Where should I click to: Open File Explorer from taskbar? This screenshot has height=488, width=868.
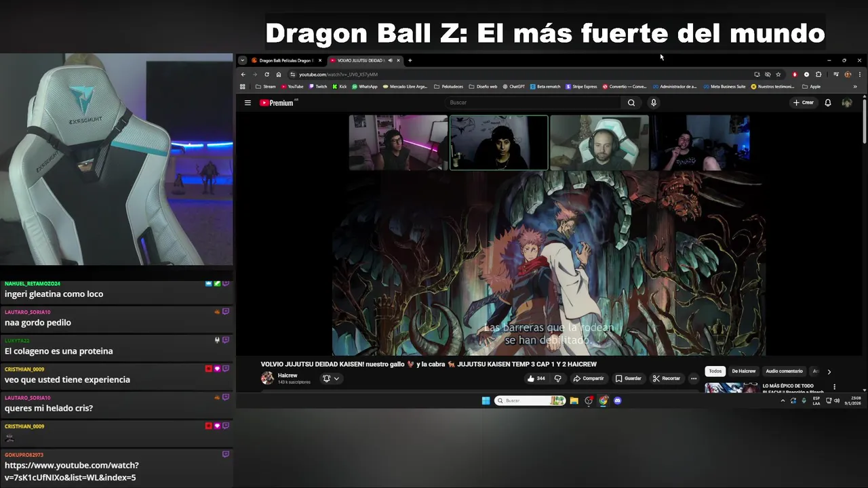point(574,401)
